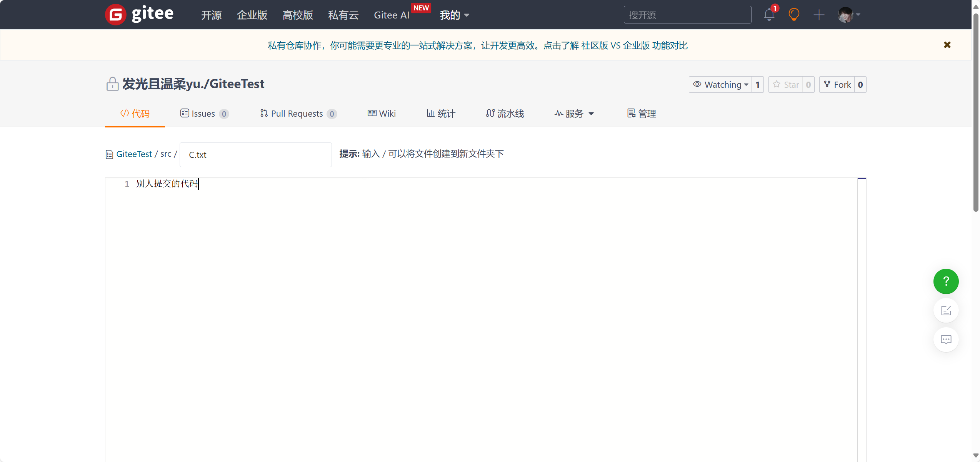Image resolution: width=980 pixels, height=462 pixels.
Task: Expand the 服务 dropdown tab
Action: point(574,114)
